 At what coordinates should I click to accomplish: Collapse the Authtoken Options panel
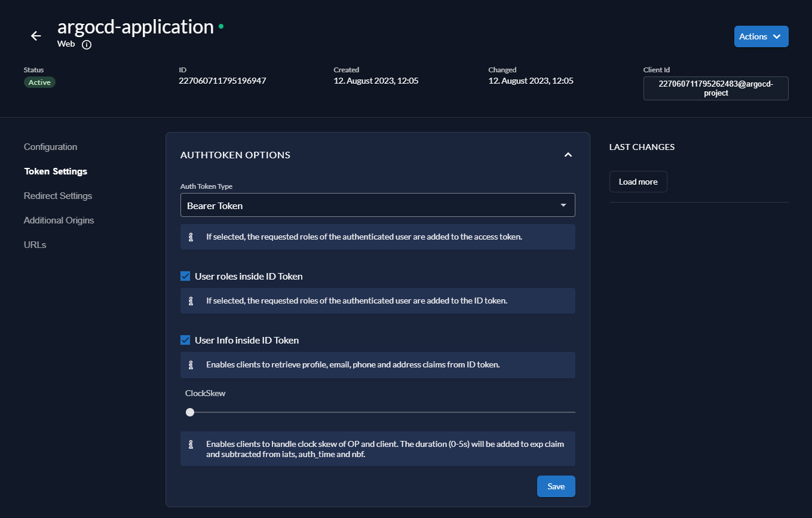point(568,155)
